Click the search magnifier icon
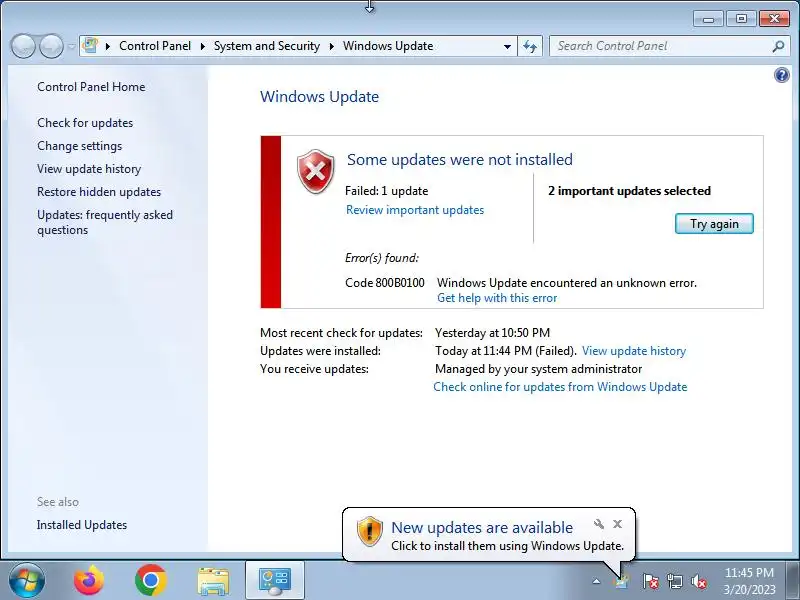The image size is (800, 600). [778, 46]
